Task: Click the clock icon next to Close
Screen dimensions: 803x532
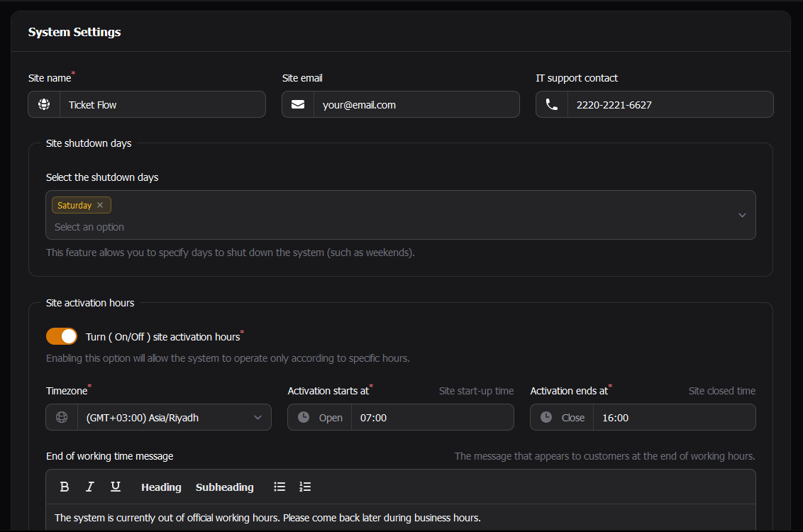Action: 546,417
